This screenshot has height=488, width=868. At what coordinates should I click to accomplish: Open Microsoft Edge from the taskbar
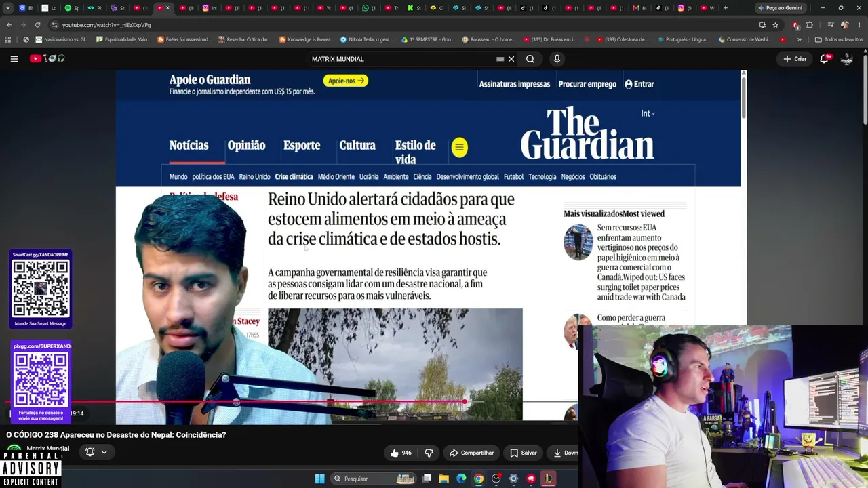tap(461, 479)
